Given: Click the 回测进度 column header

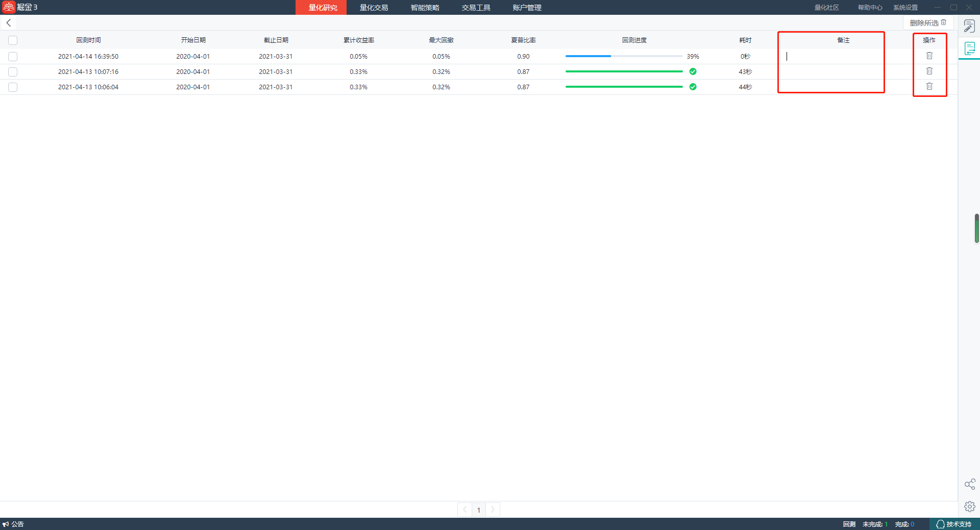Looking at the screenshot, I should [x=634, y=40].
